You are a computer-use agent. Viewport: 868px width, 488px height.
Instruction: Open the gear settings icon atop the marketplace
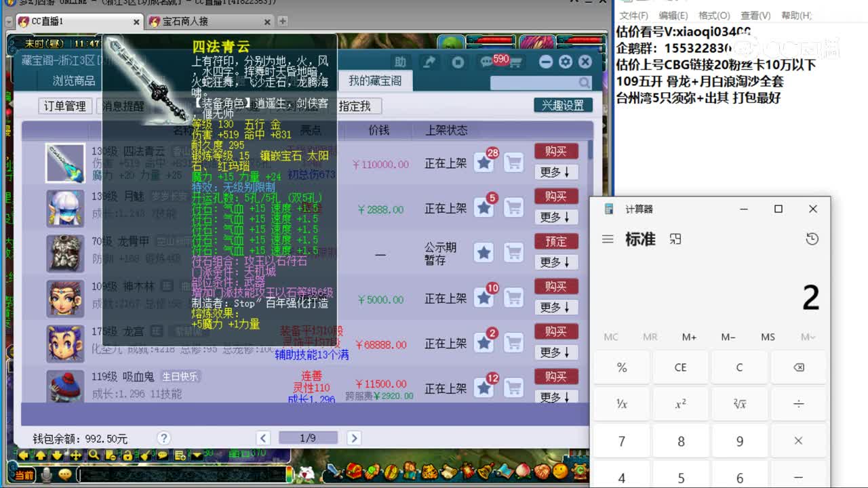(x=566, y=61)
